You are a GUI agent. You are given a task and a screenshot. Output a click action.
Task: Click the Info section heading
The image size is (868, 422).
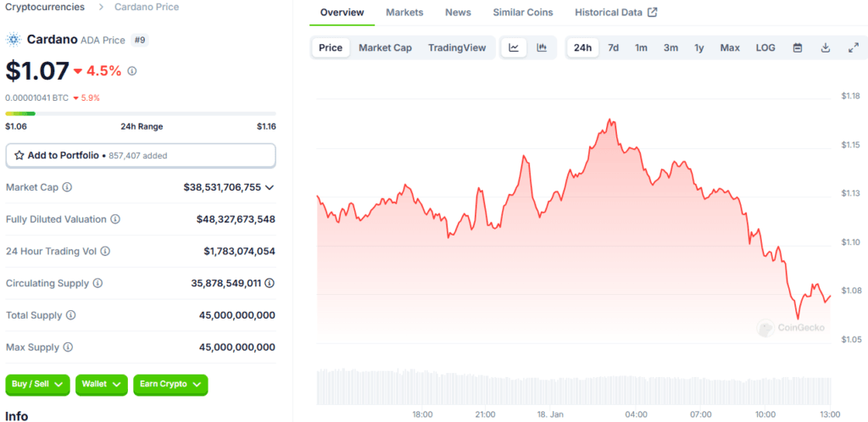click(17, 415)
